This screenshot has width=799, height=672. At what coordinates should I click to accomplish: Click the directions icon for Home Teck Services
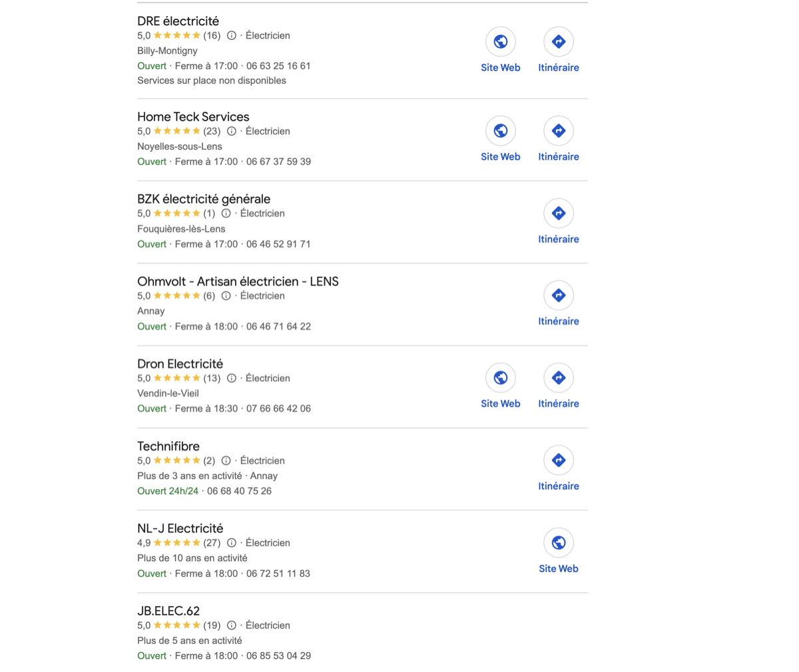click(x=559, y=130)
